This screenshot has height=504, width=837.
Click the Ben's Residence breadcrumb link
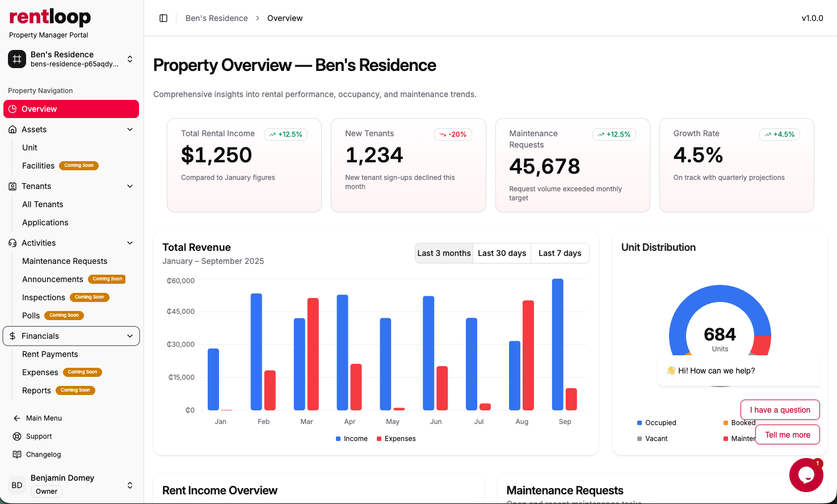pyautogui.click(x=216, y=18)
